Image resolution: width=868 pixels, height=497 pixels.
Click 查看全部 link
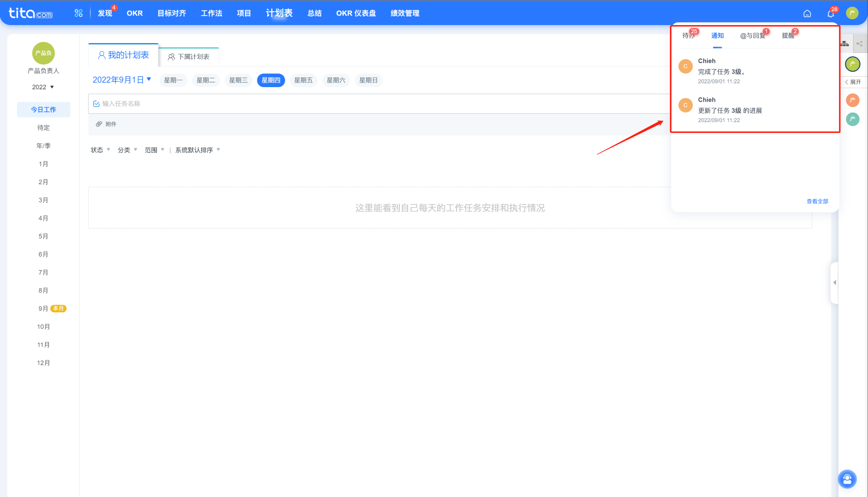coord(817,201)
